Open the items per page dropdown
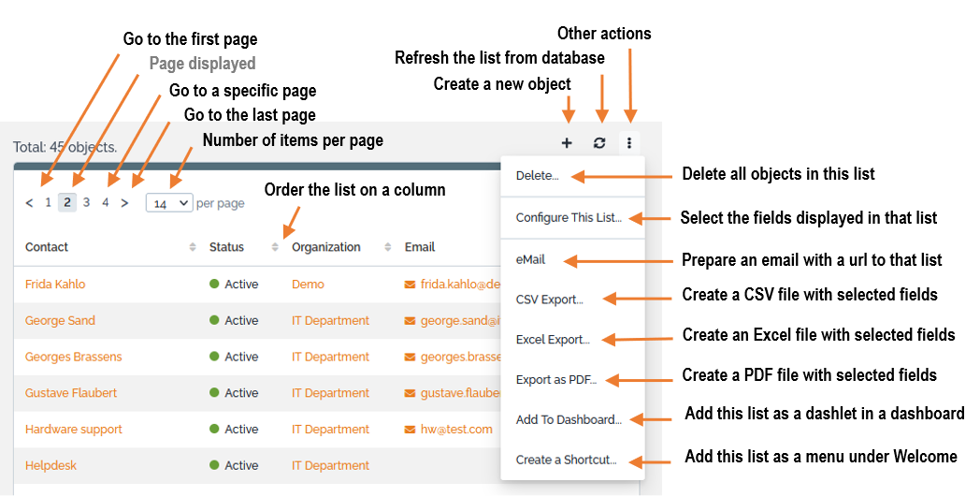The image size is (980, 497). 168,202
